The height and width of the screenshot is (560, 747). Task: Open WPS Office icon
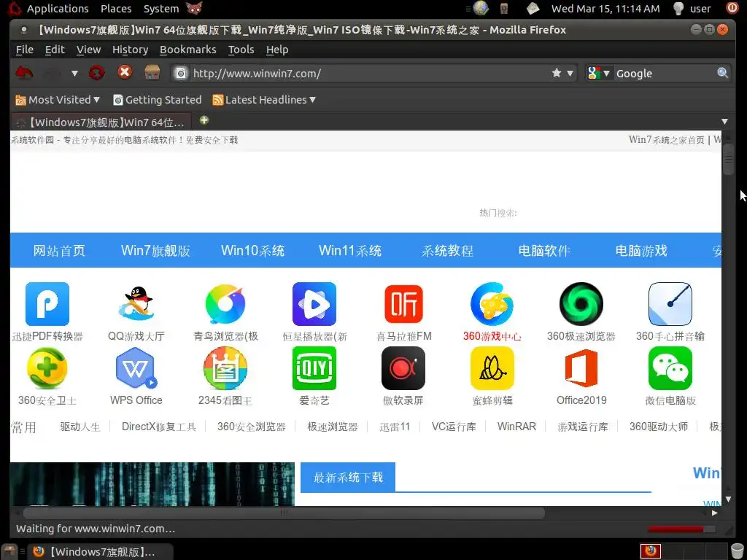[x=136, y=368]
